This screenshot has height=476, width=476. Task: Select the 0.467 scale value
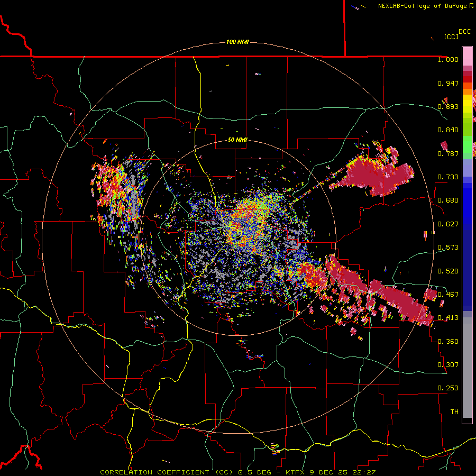pos(448,295)
